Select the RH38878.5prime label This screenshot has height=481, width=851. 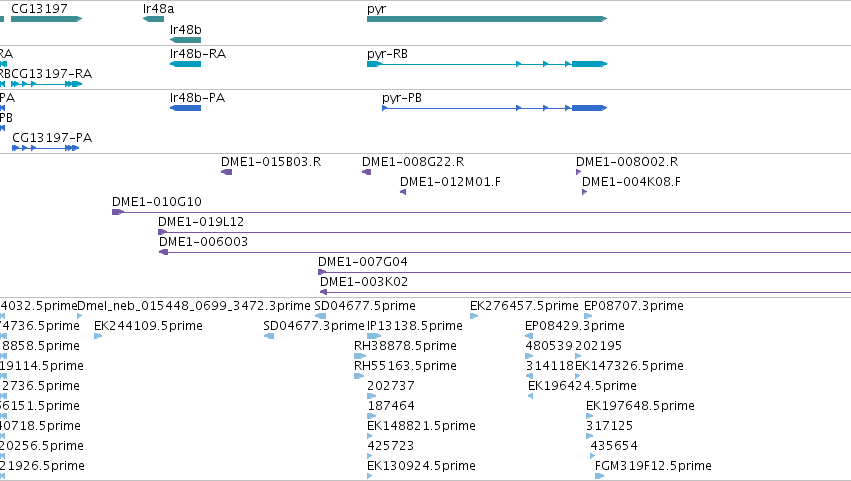point(405,346)
